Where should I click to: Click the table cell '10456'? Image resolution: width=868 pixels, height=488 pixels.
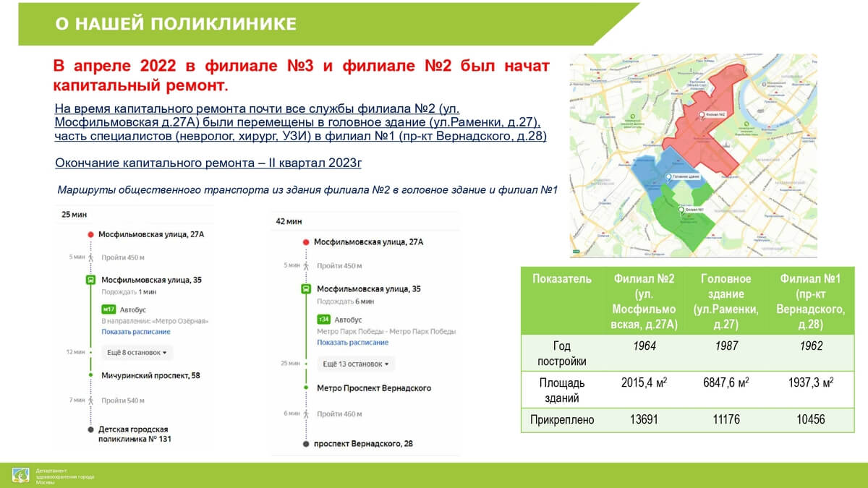811,419
